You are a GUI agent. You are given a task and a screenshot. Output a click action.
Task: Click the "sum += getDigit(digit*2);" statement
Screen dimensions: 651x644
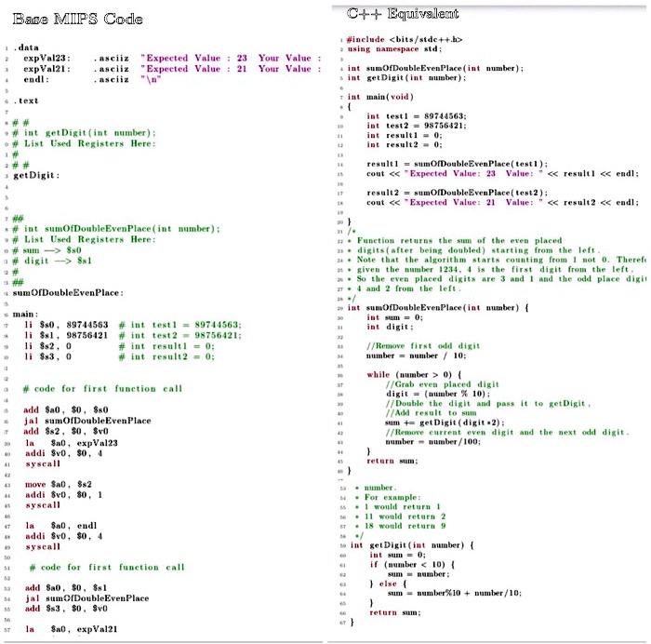445,423
